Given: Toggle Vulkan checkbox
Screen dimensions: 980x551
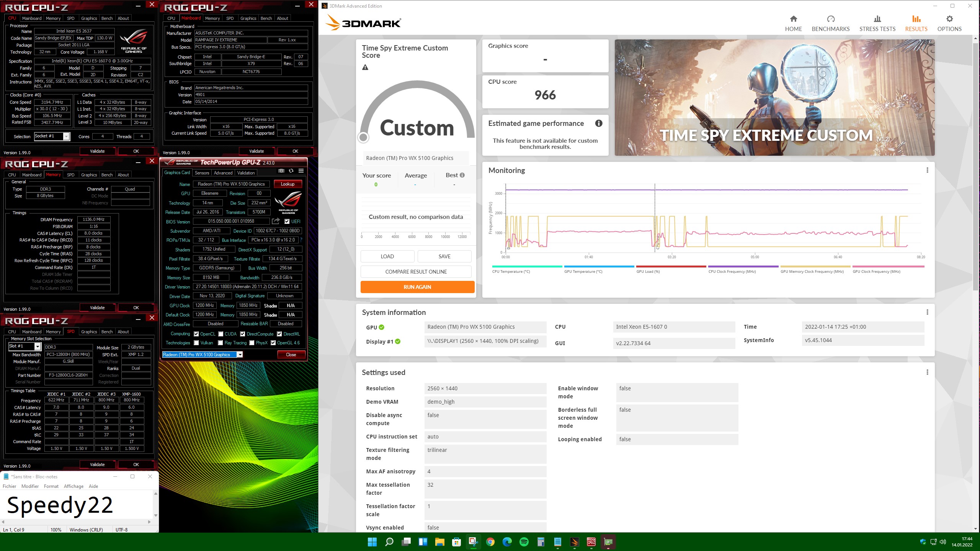Looking at the screenshot, I should [196, 343].
